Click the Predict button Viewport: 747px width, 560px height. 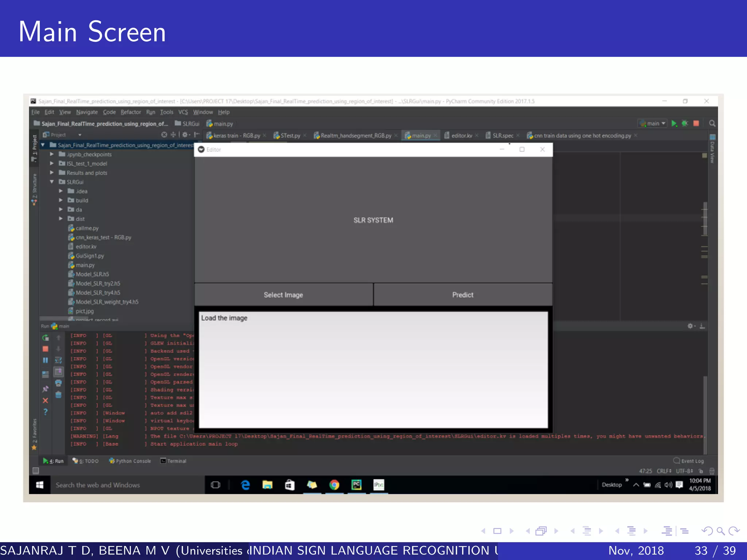pyautogui.click(x=462, y=295)
